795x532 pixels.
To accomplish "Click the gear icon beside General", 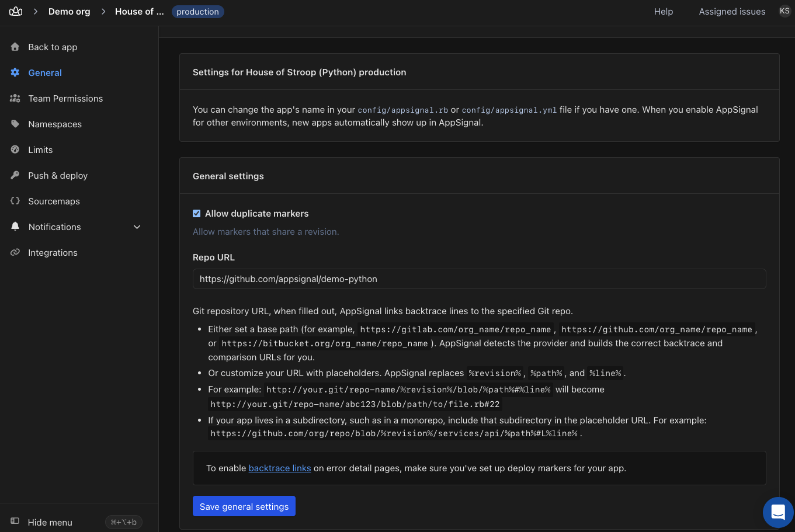I will [15, 72].
